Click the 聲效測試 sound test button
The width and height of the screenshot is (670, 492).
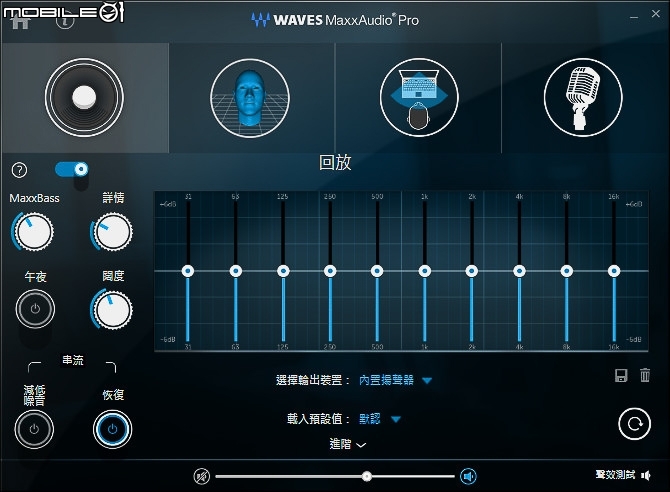tap(623, 475)
